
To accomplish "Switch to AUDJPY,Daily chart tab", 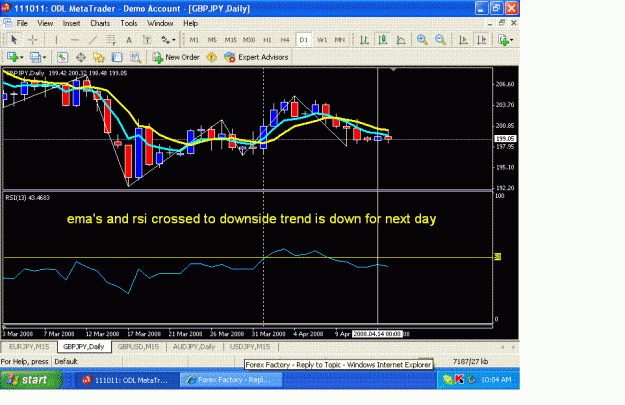I will [194, 347].
